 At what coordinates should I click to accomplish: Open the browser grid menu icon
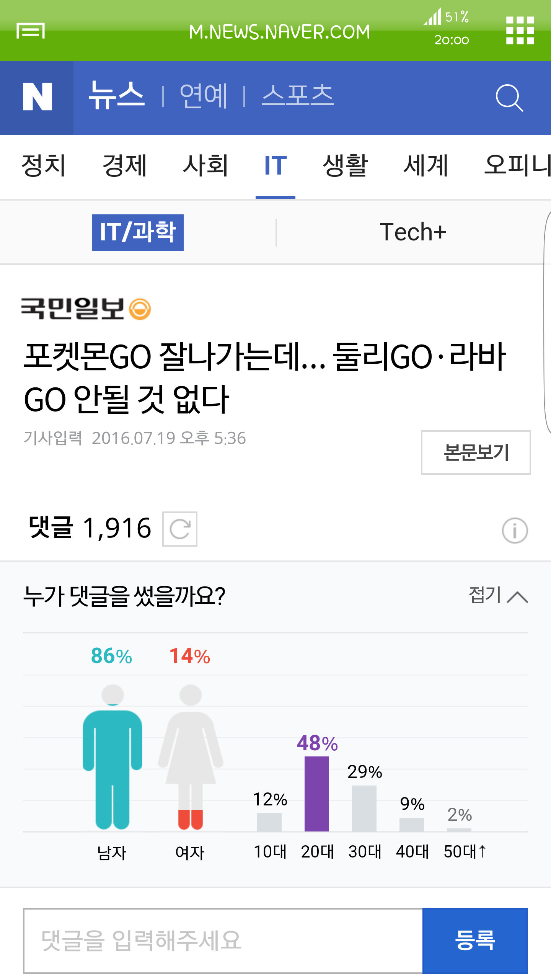(x=520, y=31)
